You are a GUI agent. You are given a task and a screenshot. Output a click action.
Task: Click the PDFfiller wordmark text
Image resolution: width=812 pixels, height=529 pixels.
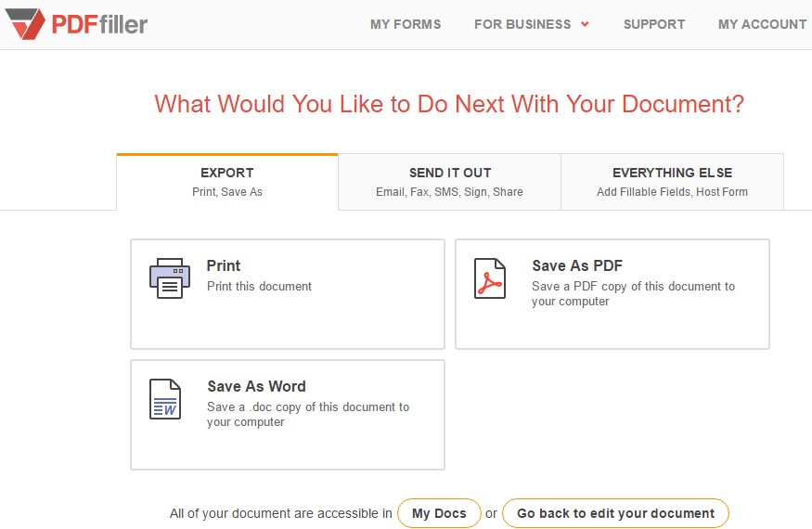pyautogui.click(x=99, y=24)
